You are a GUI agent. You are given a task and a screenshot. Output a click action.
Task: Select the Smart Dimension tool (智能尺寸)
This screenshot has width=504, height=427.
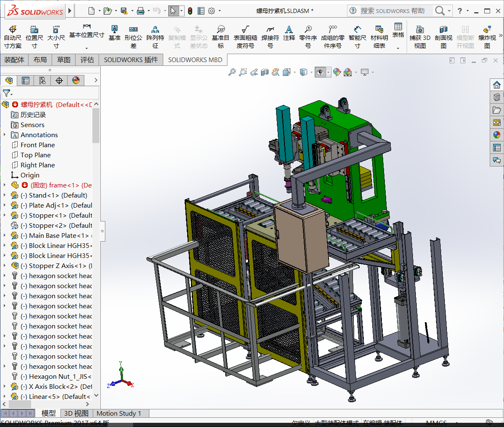click(x=358, y=37)
